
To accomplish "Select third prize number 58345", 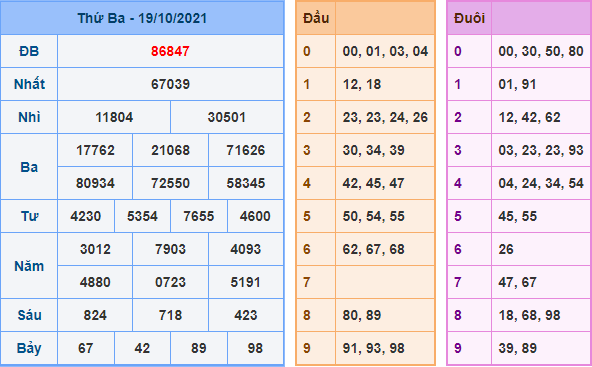I will click(246, 184).
